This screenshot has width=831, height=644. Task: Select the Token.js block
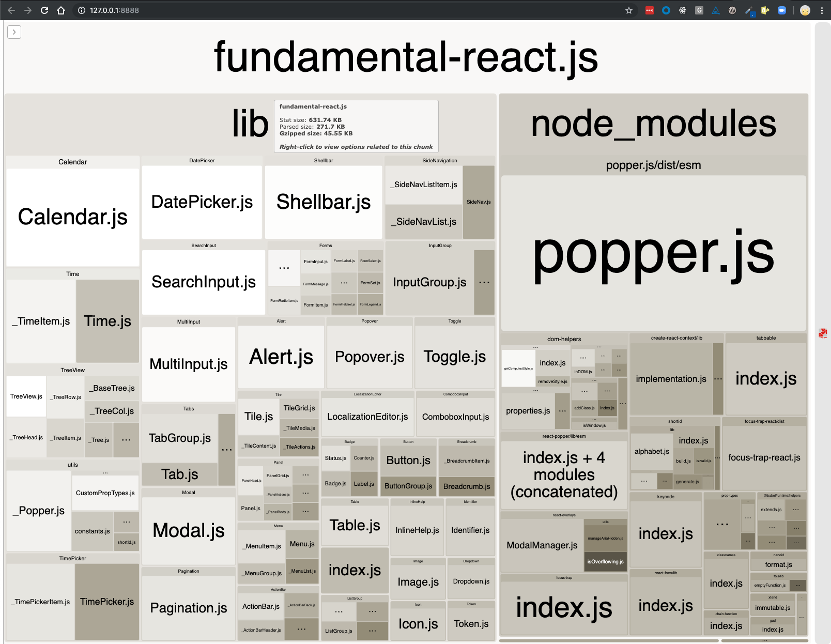471,624
